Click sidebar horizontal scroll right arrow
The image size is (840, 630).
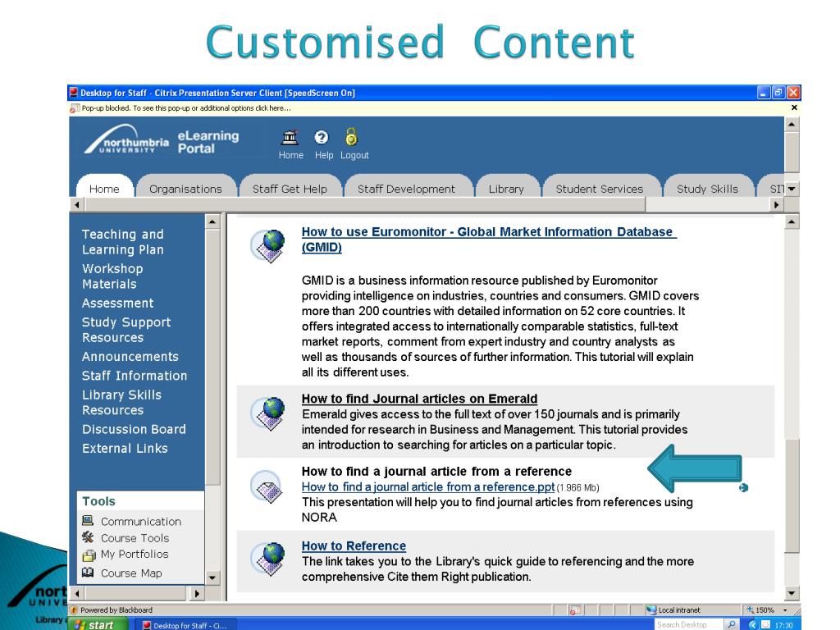pos(197,593)
